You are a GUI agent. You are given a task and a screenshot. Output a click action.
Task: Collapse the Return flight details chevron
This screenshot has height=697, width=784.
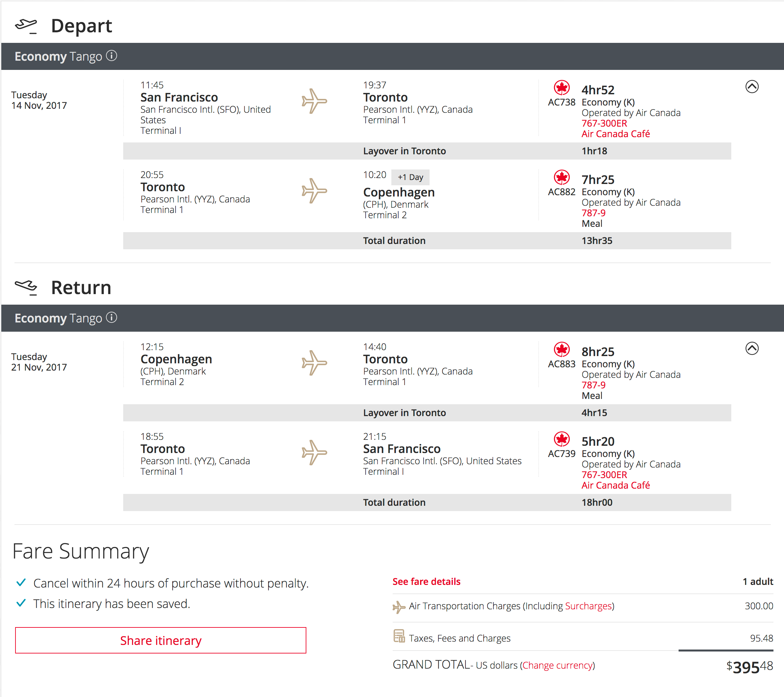coord(752,348)
